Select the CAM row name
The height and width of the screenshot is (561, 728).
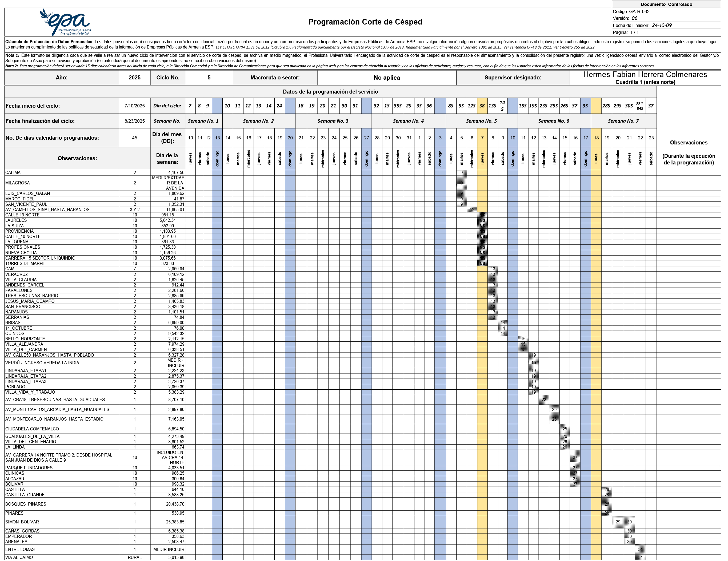point(10,269)
